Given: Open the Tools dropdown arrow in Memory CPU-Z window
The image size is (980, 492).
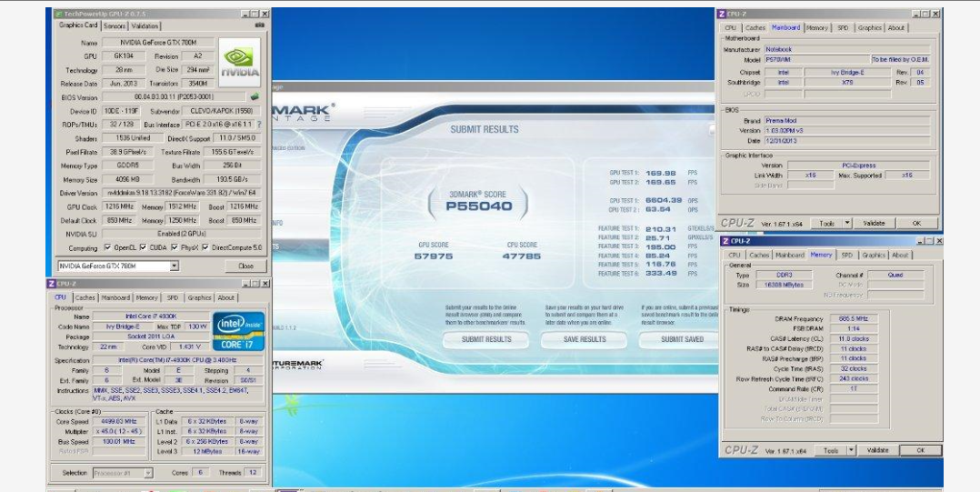Looking at the screenshot, I should click(x=851, y=450).
